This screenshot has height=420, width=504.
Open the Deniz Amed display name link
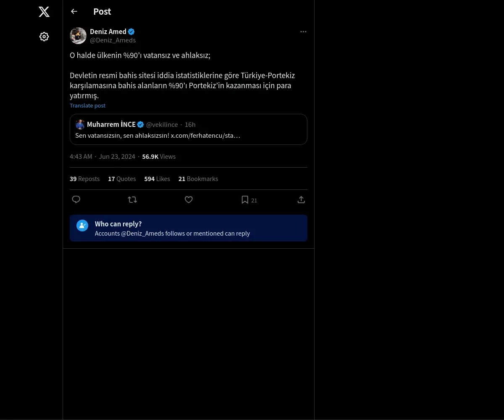pyautogui.click(x=108, y=31)
